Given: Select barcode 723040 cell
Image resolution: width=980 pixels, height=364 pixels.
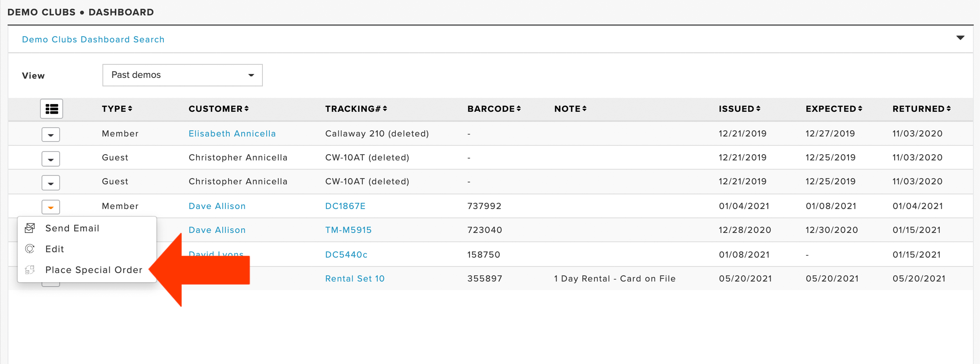Looking at the screenshot, I should [485, 230].
